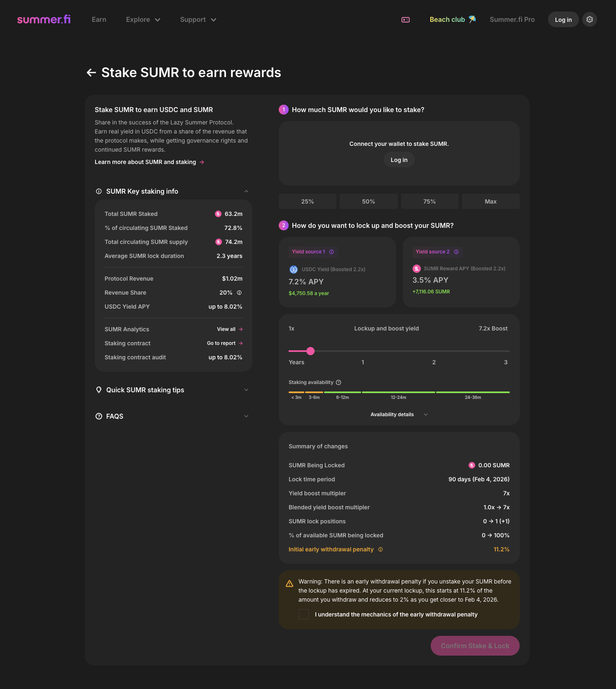Open Go to report for staking contract
Image resolution: width=616 pixels, height=689 pixels.
(225, 343)
